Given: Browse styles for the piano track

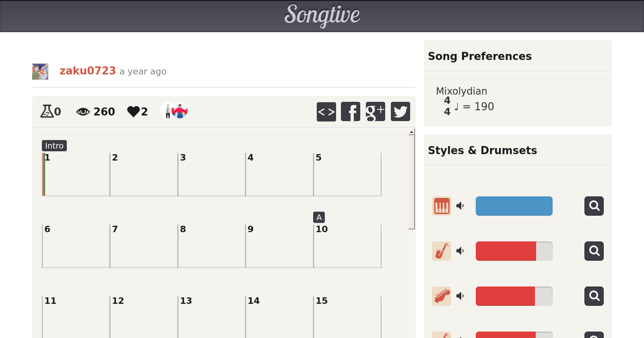Looking at the screenshot, I should (594, 206).
